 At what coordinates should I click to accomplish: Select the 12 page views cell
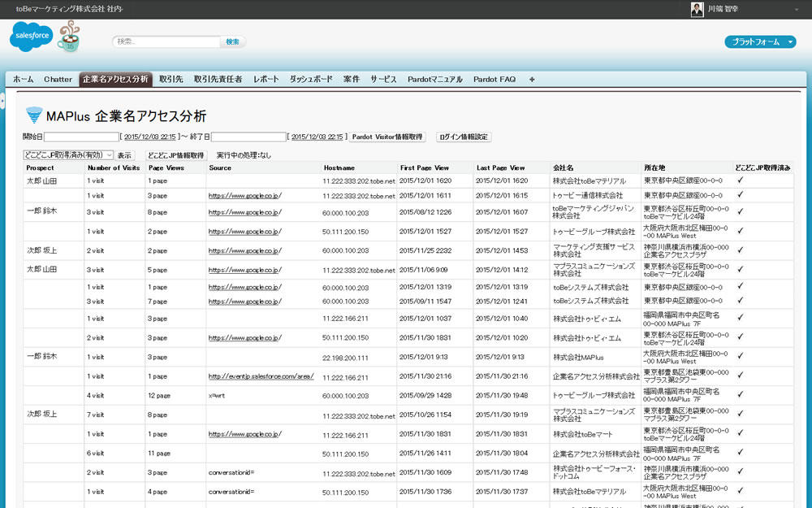(159, 396)
